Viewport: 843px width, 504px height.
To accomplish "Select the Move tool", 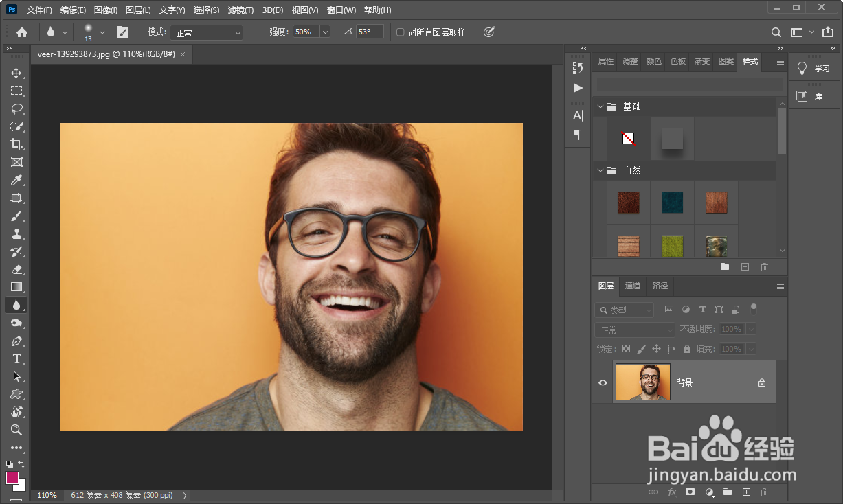I will (16, 73).
